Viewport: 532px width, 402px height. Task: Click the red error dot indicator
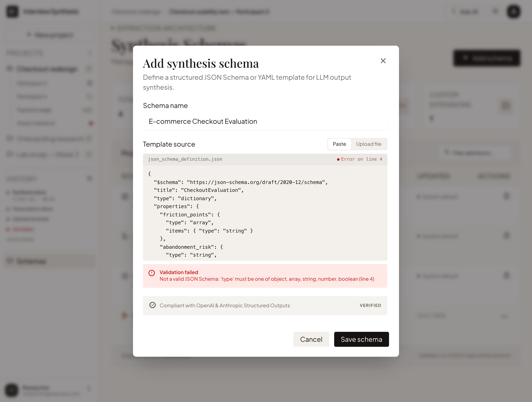coord(338,159)
